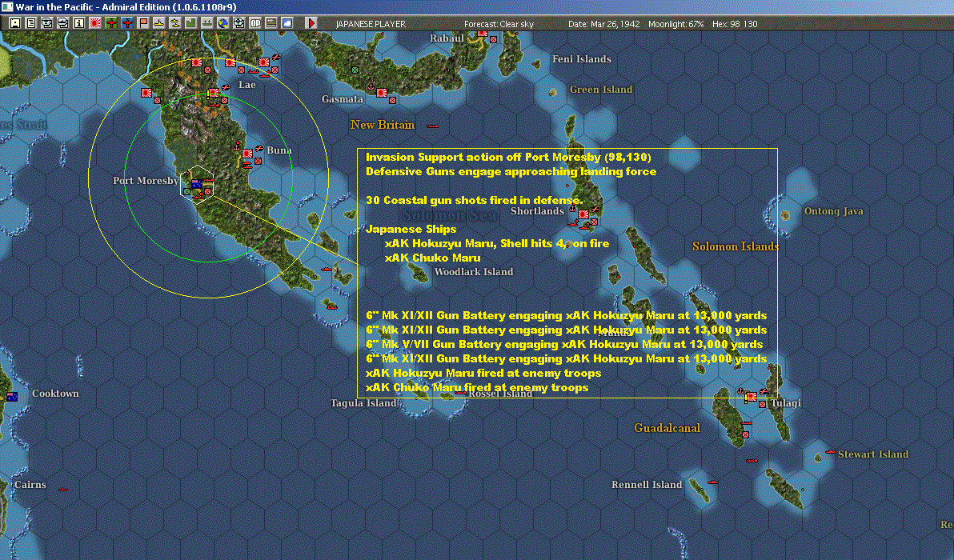Click the 'xAK Chuko Maru' ship list line
Screen dimensions: 954x560
[x=433, y=258]
